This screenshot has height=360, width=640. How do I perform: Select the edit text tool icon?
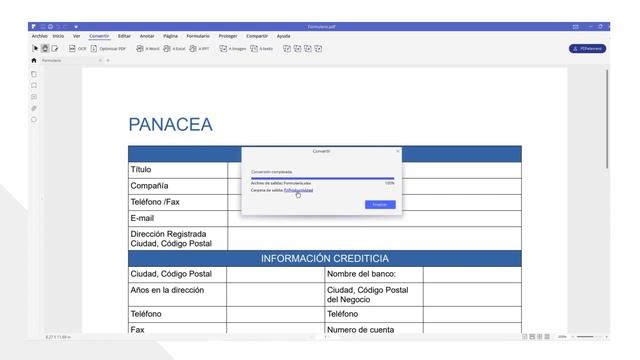[x=55, y=49]
